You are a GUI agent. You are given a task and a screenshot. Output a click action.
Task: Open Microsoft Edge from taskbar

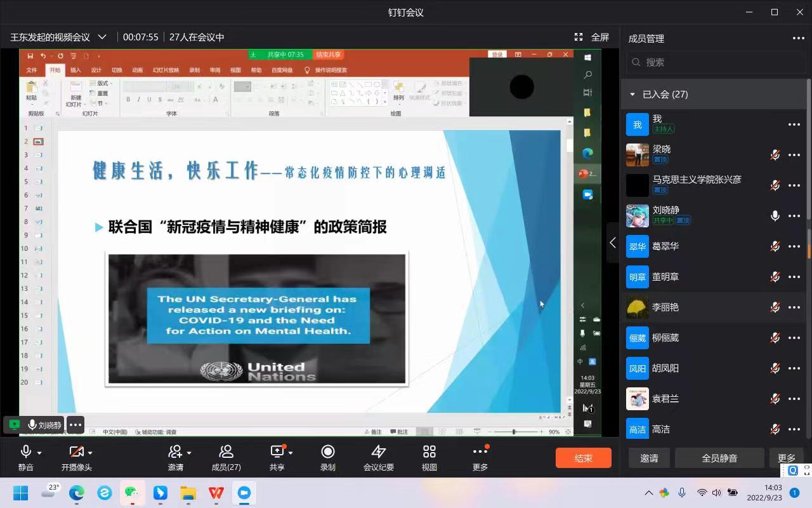click(76, 493)
